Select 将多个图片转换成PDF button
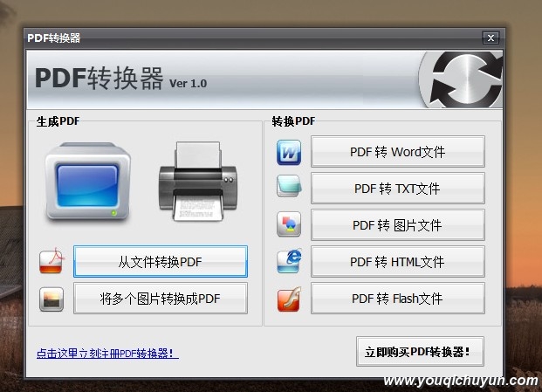 click(x=161, y=299)
